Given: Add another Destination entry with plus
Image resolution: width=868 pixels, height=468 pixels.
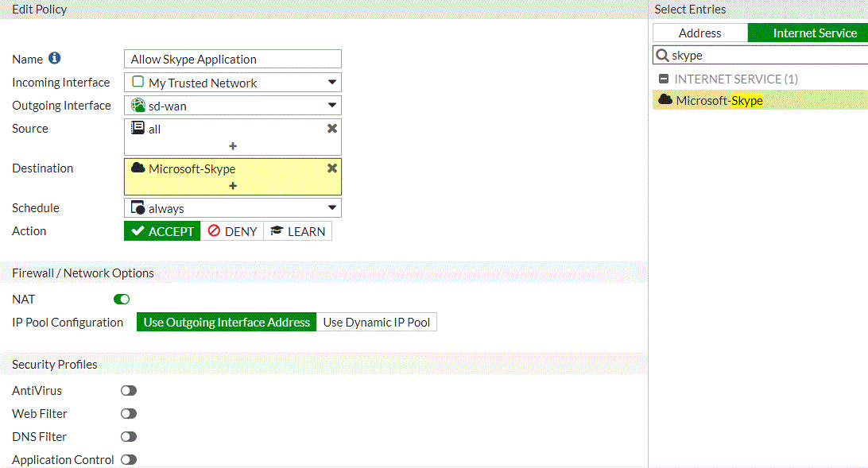Looking at the screenshot, I should pos(232,186).
